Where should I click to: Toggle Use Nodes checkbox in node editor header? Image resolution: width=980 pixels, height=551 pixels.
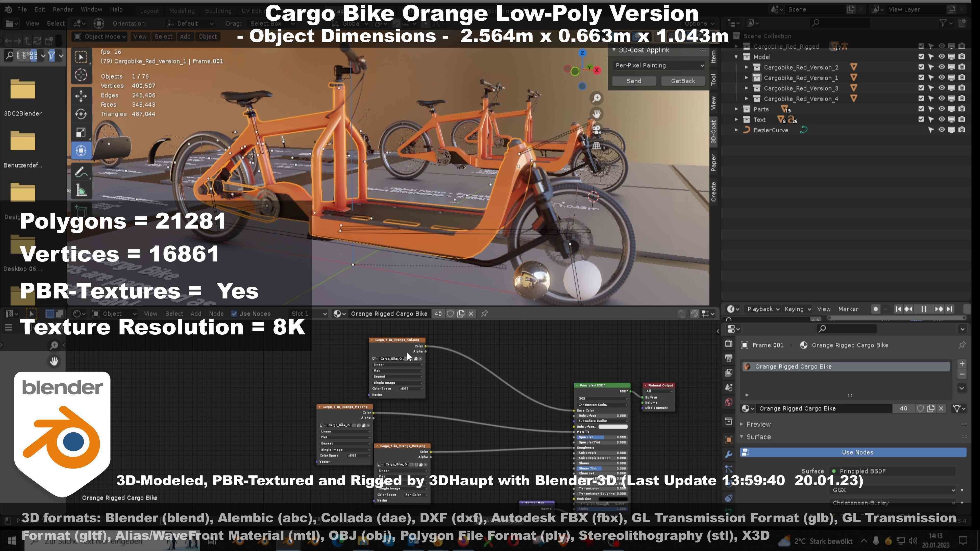click(234, 314)
